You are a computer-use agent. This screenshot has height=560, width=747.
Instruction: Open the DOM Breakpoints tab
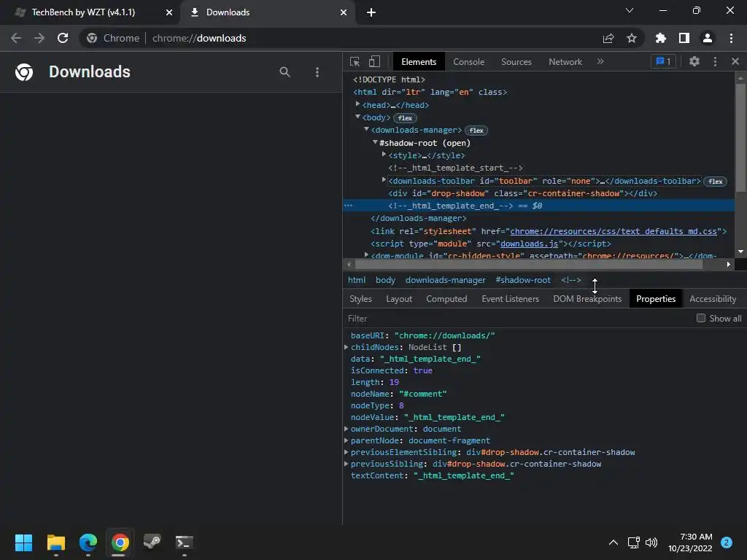(x=587, y=298)
